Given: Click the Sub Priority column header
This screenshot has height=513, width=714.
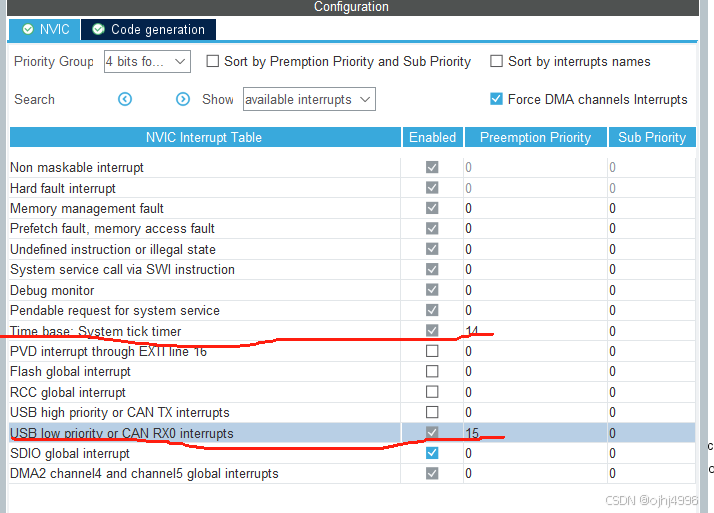Looking at the screenshot, I should tap(652, 137).
